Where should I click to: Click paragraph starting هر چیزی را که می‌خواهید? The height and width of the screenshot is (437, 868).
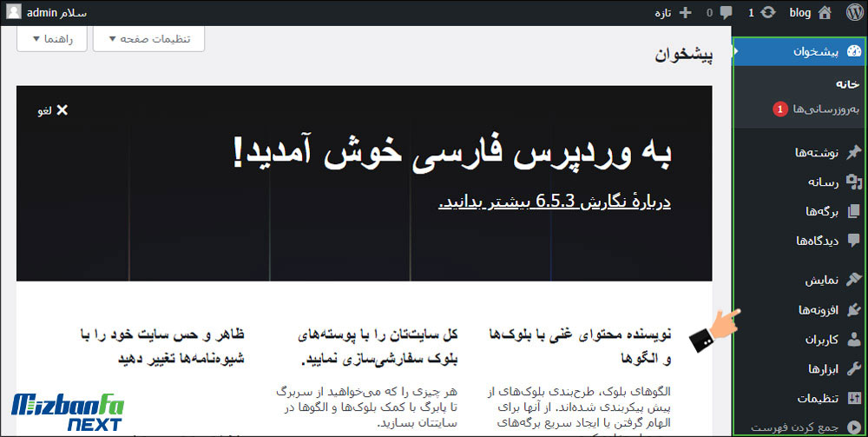click(367, 407)
